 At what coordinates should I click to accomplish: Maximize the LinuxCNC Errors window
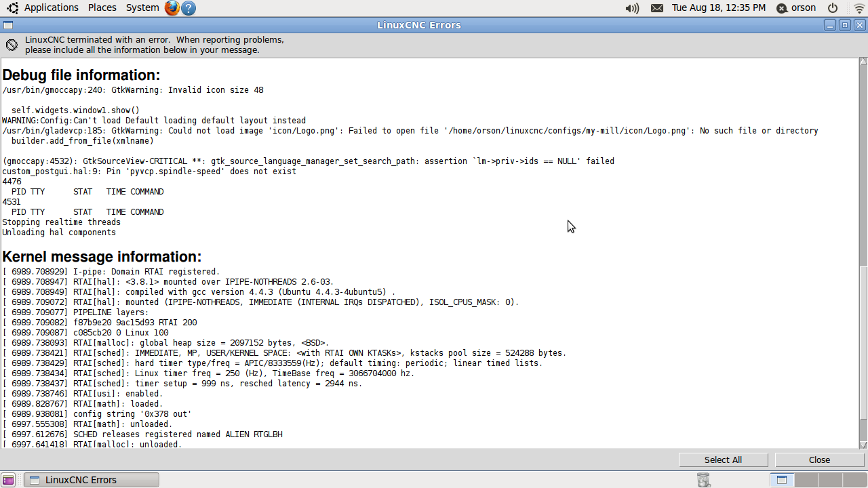click(x=845, y=25)
